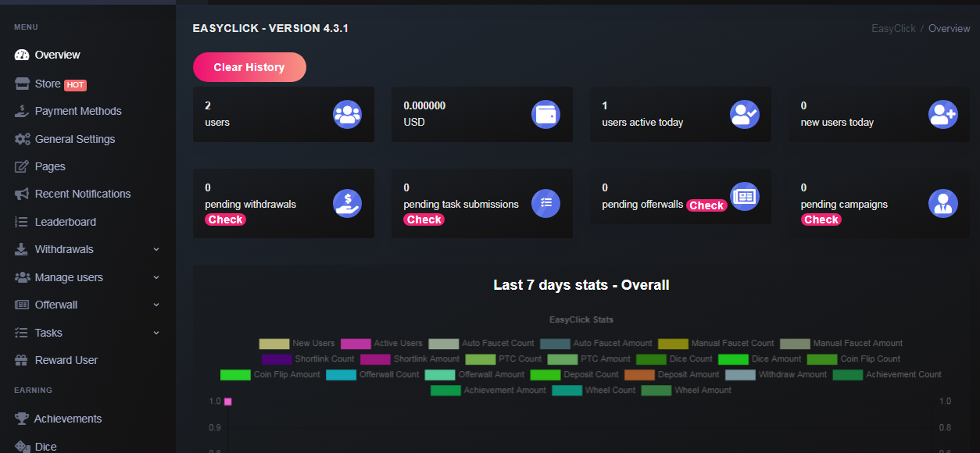Toggle the Achievement Count legend label

tap(903, 375)
